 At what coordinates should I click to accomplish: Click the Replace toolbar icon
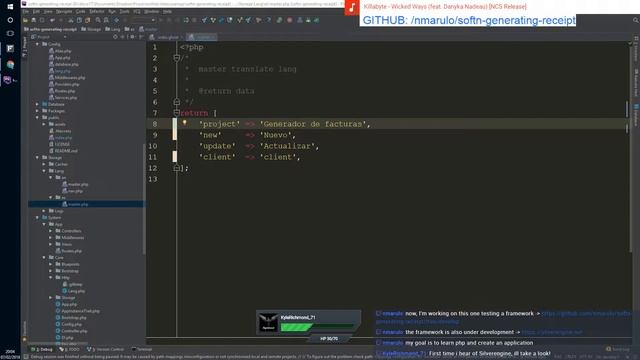[106, 20]
